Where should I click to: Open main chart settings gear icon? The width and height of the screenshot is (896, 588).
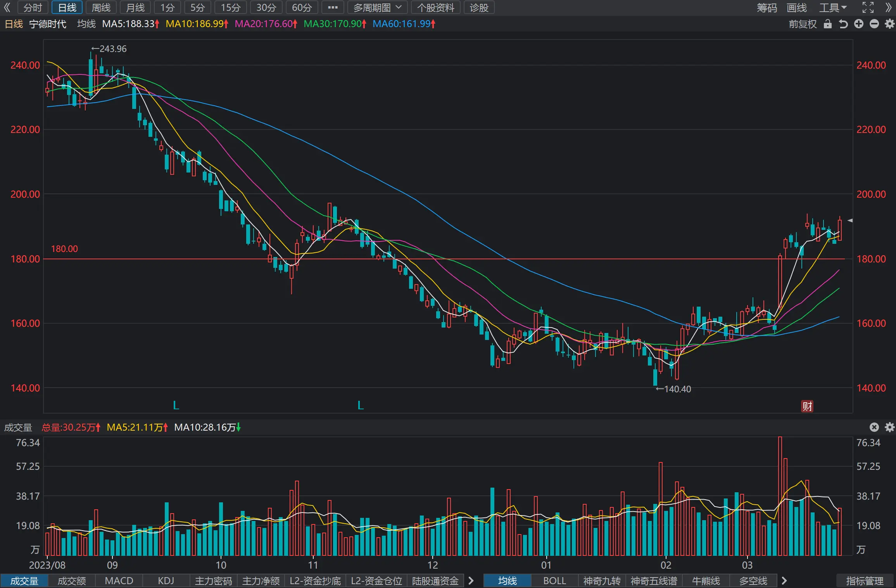tap(889, 24)
